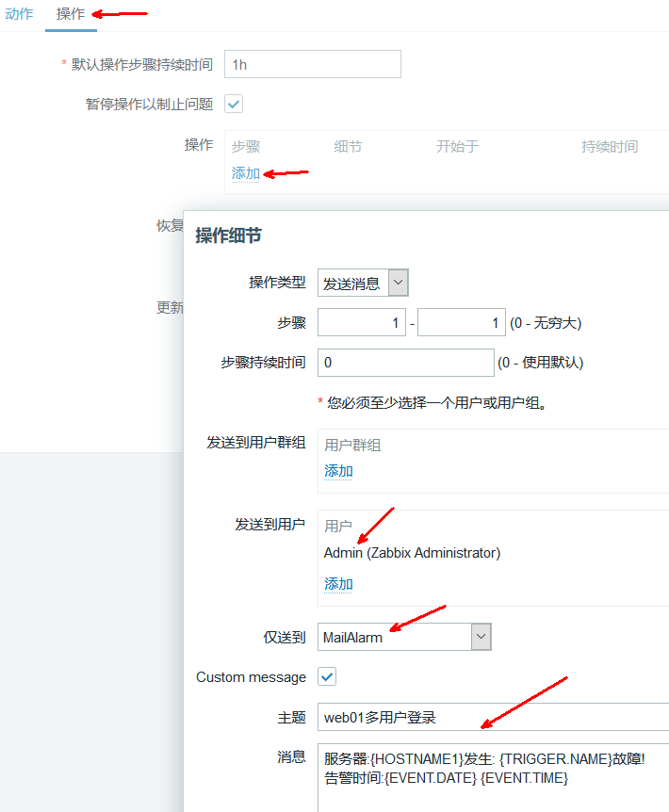Click the second 步骤 end number field
This screenshot has height=812, width=669.
tap(462, 323)
